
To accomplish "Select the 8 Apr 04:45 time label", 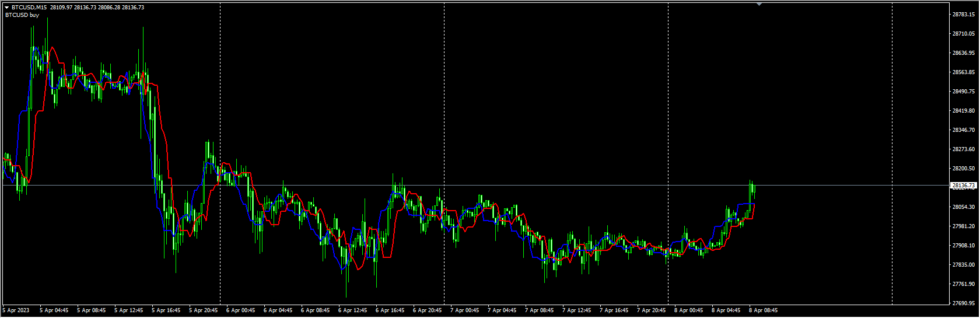I will click(726, 310).
